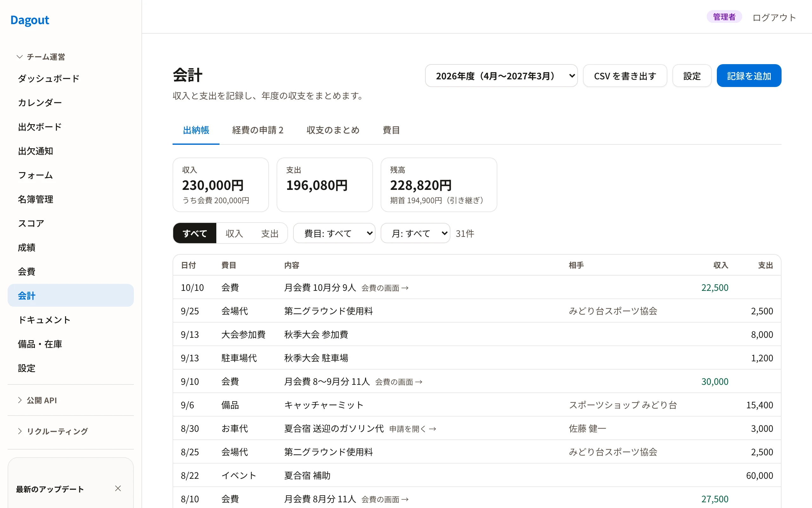The height and width of the screenshot is (508, 812).
Task: Filter records to 収入 only
Action: point(234,233)
